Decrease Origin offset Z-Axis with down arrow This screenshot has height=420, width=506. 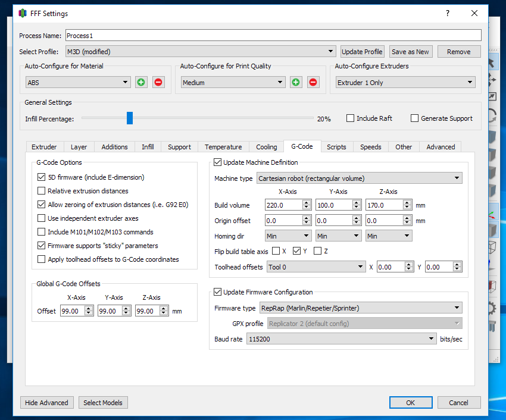coord(407,223)
